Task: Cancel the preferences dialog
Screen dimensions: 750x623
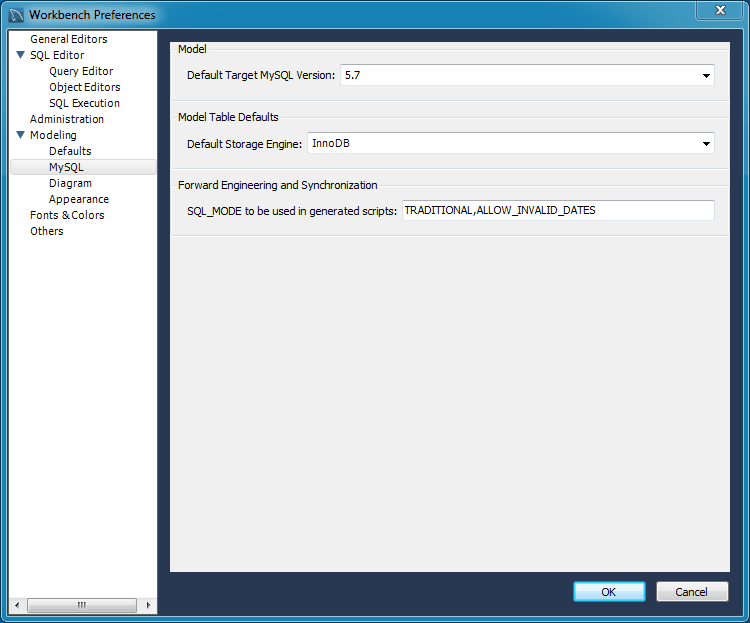Action: [692, 592]
